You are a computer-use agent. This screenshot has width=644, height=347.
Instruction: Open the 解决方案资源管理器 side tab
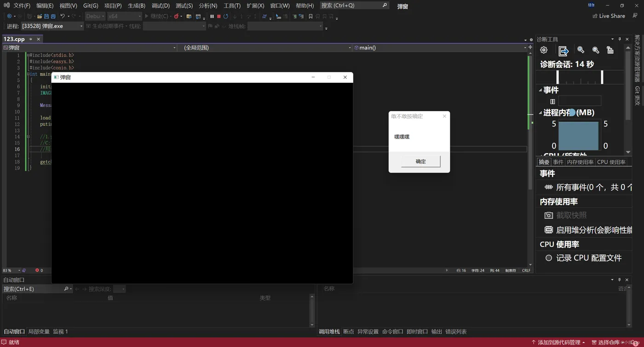pos(637,58)
